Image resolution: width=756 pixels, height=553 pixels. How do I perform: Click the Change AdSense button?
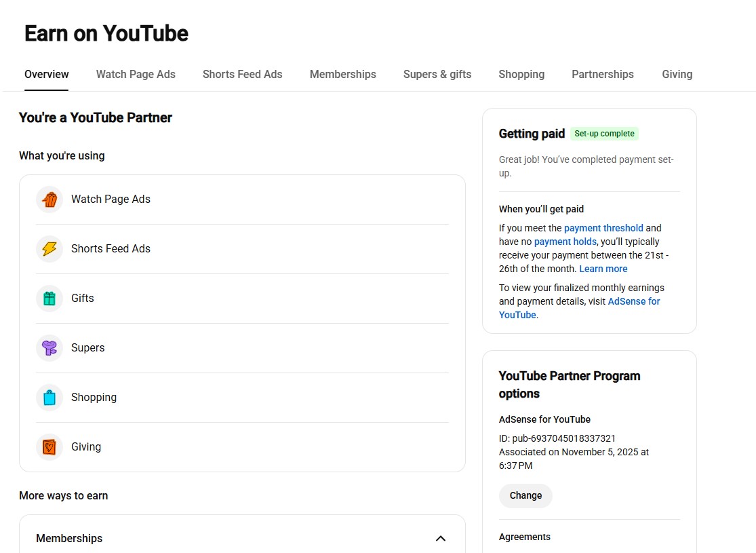pos(525,495)
